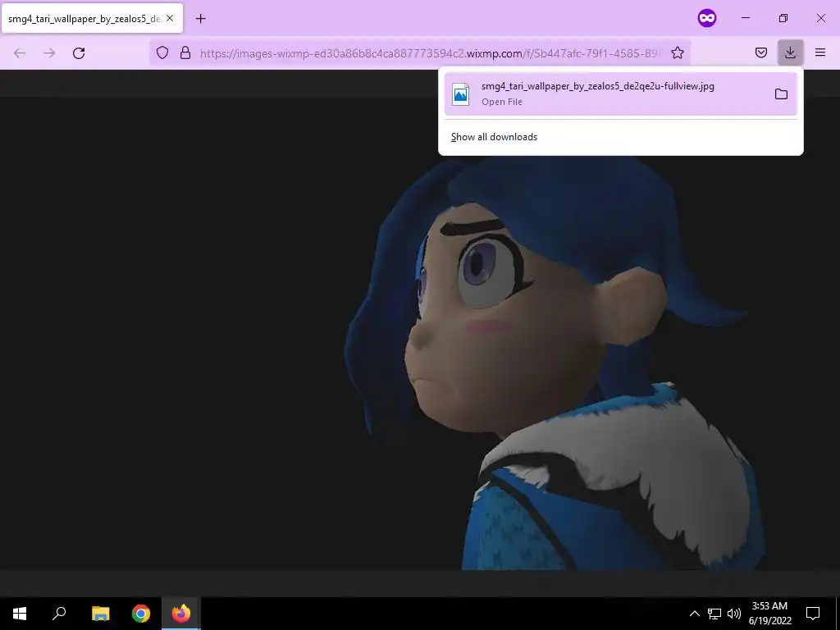Minimize the Firefox window

pos(745,18)
